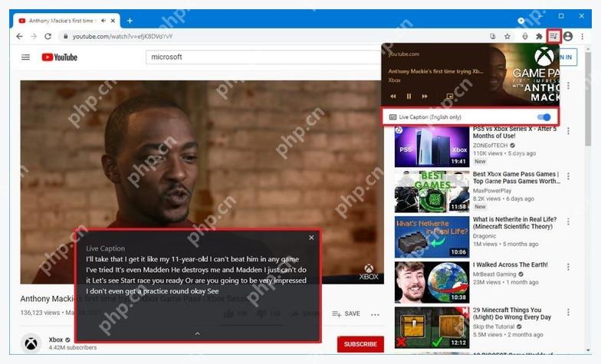Open the What's Netherite in Real Life thumbnail
Image resolution: width=601 pixels, height=364 pixels.
point(432,237)
